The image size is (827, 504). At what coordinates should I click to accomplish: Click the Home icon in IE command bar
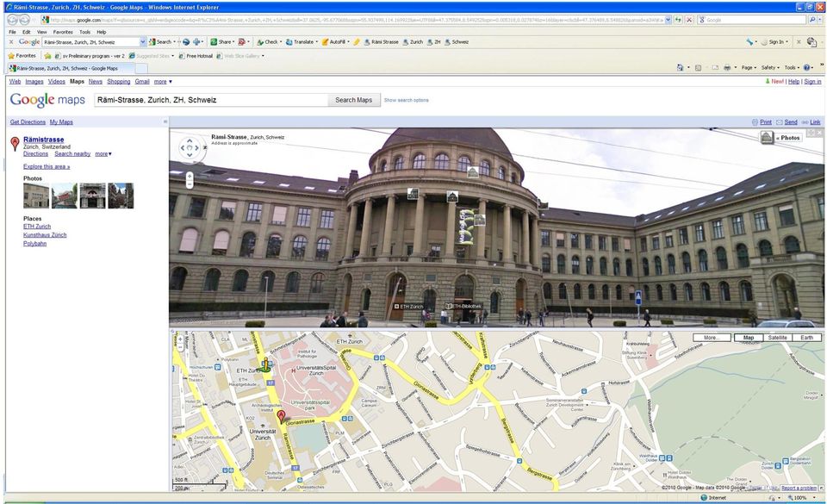[680, 67]
